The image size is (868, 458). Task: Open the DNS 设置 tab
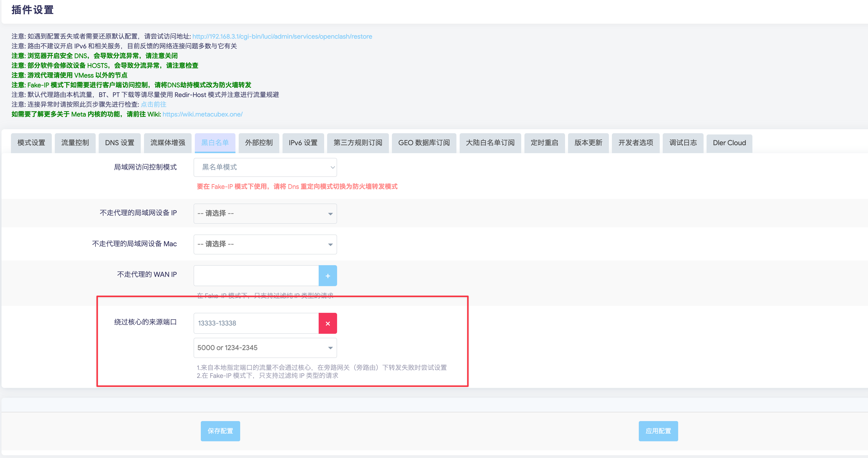[x=120, y=143]
